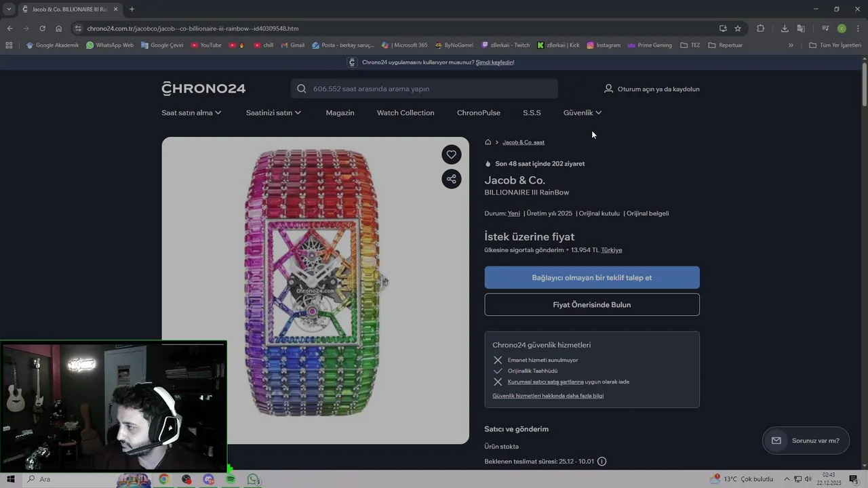The width and height of the screenshot is (868, 488).
Task: Open the weather widget "13°C Çok bulutlu"
Action: point(743,479)
